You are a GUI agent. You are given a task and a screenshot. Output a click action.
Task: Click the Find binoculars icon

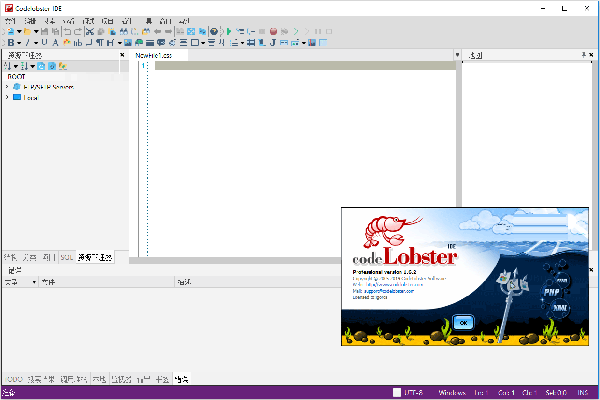click(x=124, y=31)
